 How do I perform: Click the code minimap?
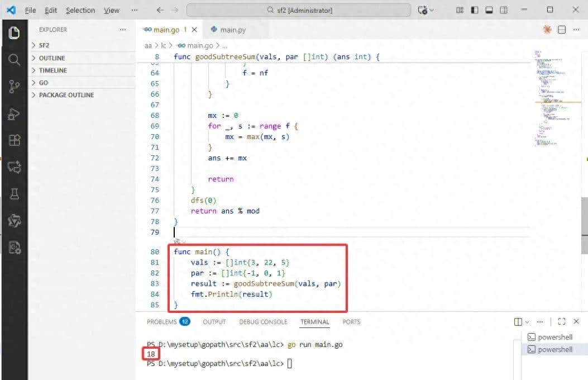557,98
